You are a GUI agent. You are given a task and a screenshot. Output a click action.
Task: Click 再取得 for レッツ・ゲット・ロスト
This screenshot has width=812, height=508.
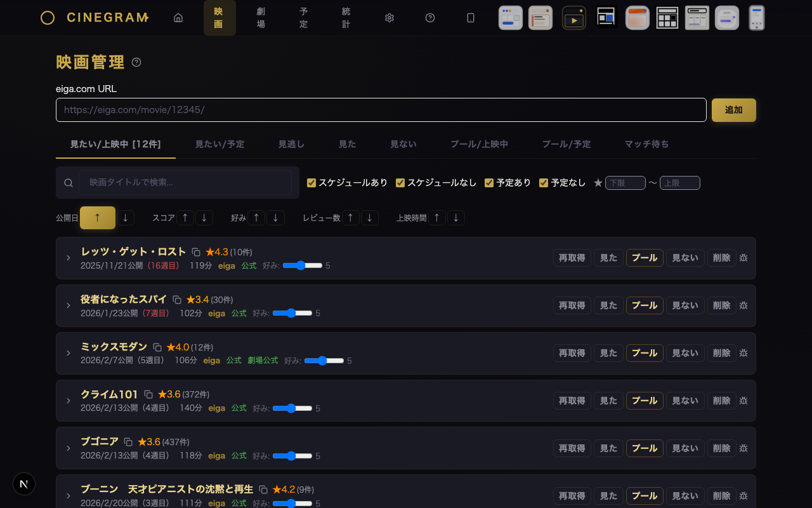572,258
